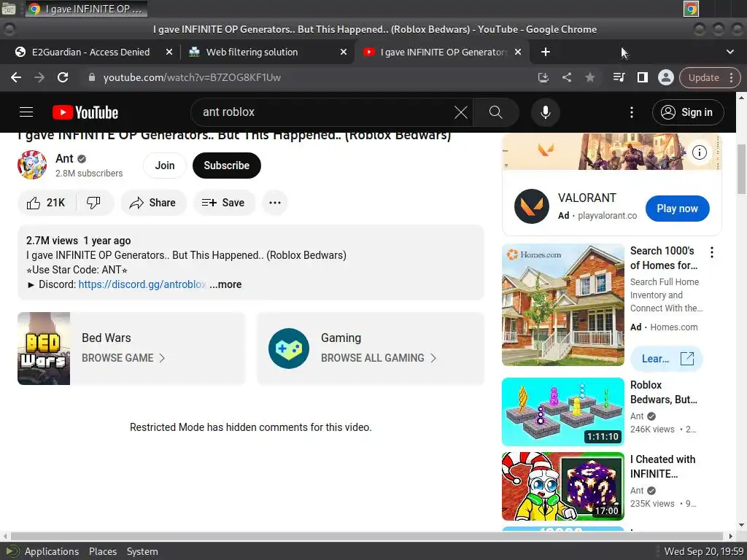Click the Valorant banner image
Viewport: 747px width, 560px height.
pyautogui.click(x=612, y=152)
